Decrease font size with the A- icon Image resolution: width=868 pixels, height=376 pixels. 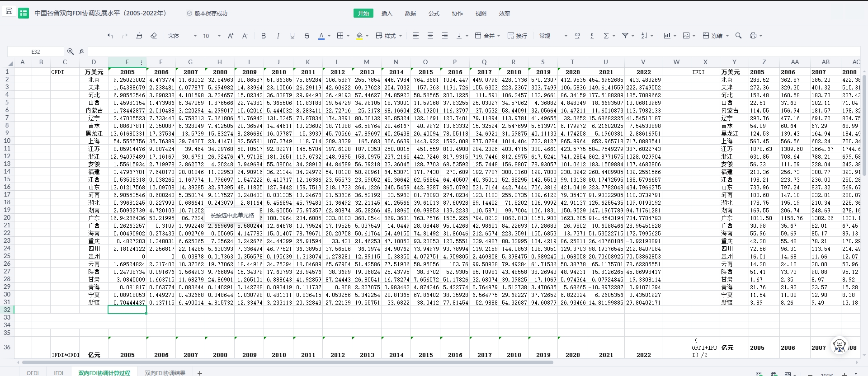(245, 36)
